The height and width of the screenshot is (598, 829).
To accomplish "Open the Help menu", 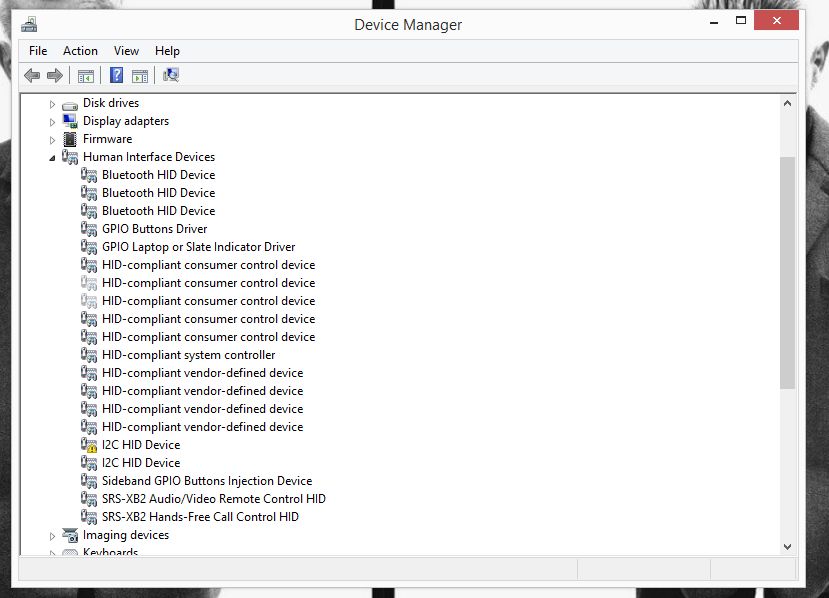I will [167, 51].
